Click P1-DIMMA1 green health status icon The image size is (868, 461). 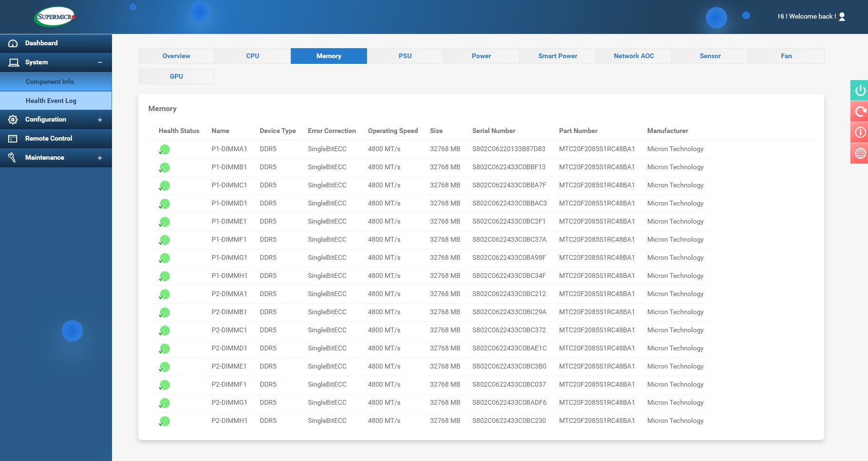[164, 150]
